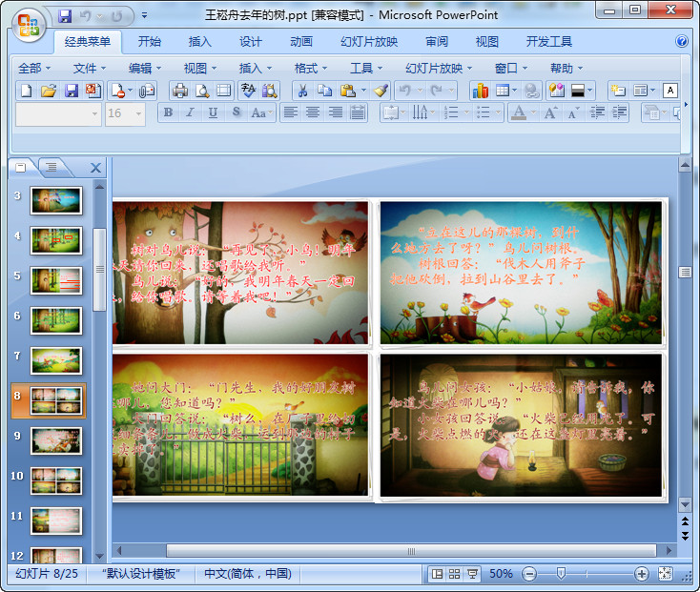Click the Insert Table icon

tap(503, 91)
